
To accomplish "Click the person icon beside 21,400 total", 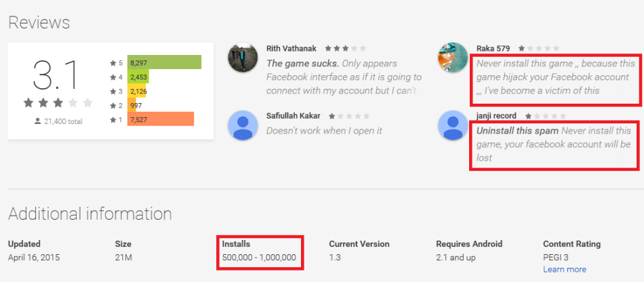I will point(38,121).
